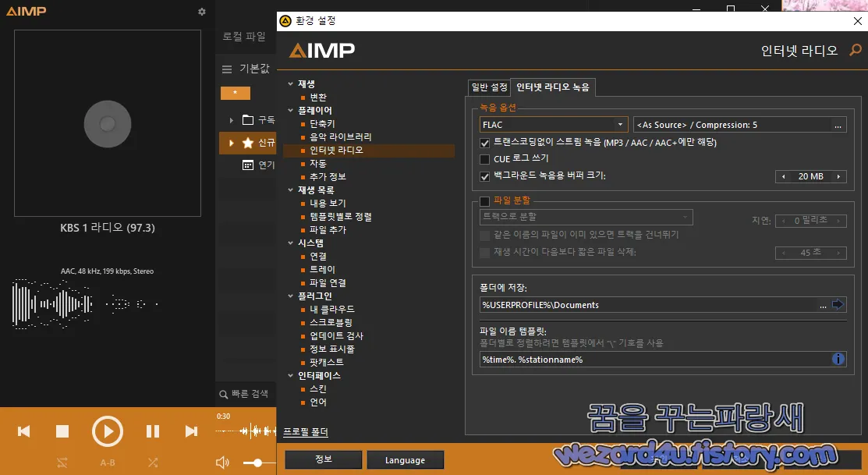Viewport: 868px width, 475px height.
Task: Open the filename template info tooltip
Action: pos(838,359)
